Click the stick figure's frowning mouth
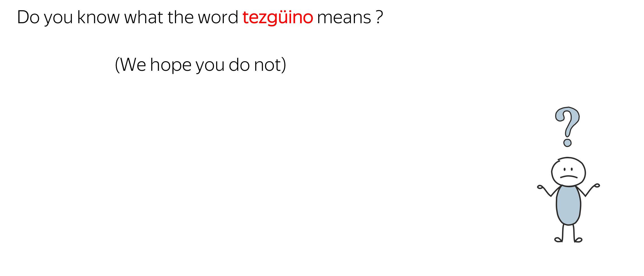The width and height of the screenshot is (644, 276). pos(569,177)
